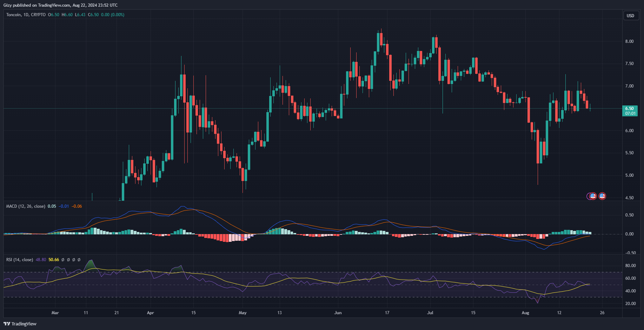
Task: Open the rightmost US flag economic event marker
Action: [x=602, y=196]
